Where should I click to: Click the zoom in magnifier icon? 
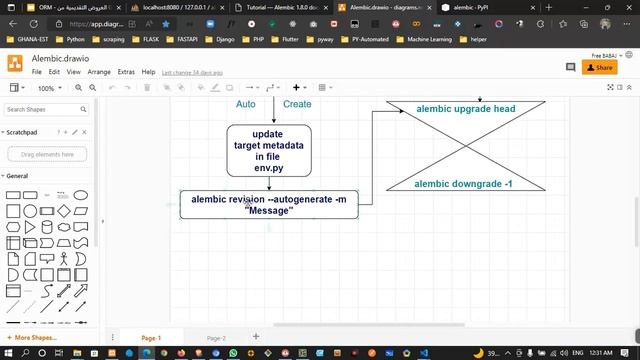(78, 87)
